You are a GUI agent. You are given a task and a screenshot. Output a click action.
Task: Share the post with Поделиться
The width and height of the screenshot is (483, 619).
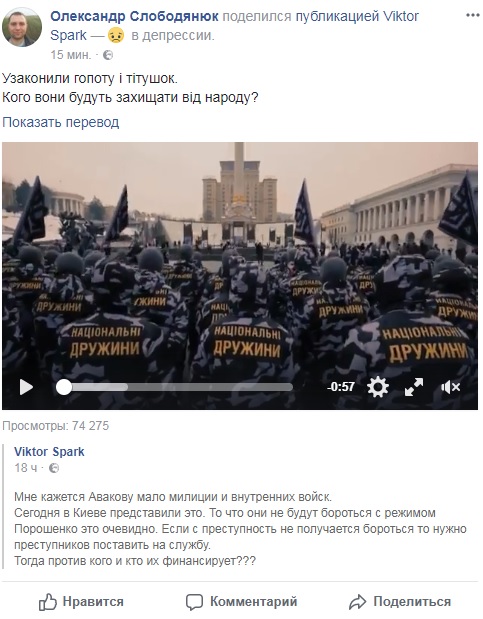pyautogui.click(x=400, y=602)
